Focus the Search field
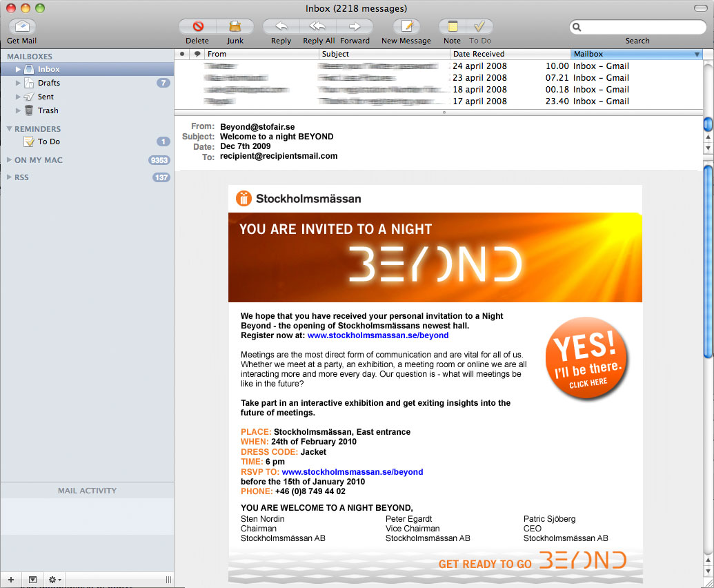The width and height of the screenshot is (714, 588). point(637,27)
